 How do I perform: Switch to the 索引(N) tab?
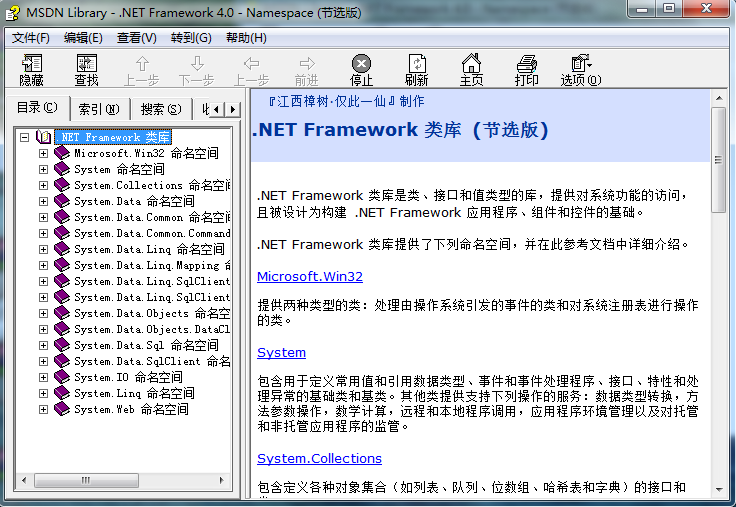coord(99,109)
